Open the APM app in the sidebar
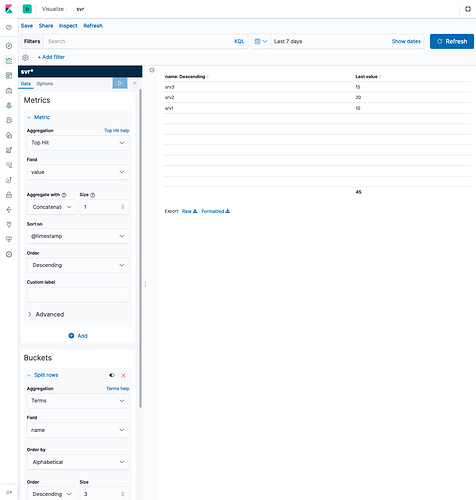This screenshot has height=500, width=476. tap(9, 165)
